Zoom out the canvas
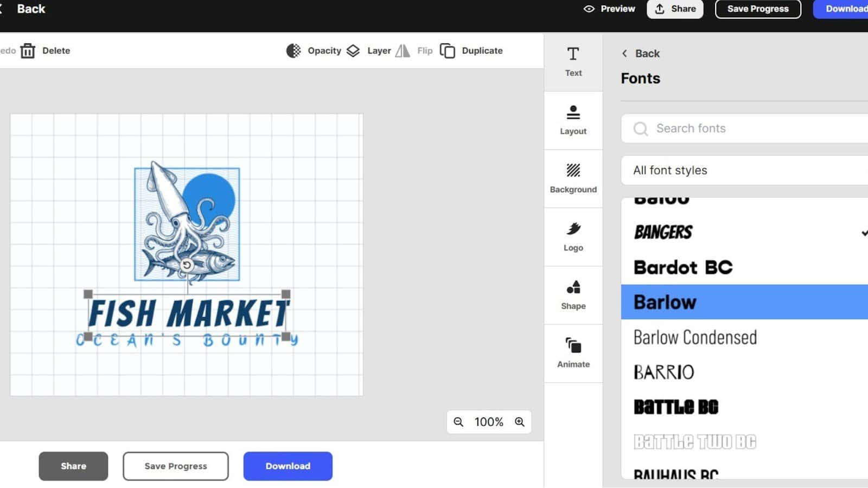This screenshot has width=868, height=488. 458,422
